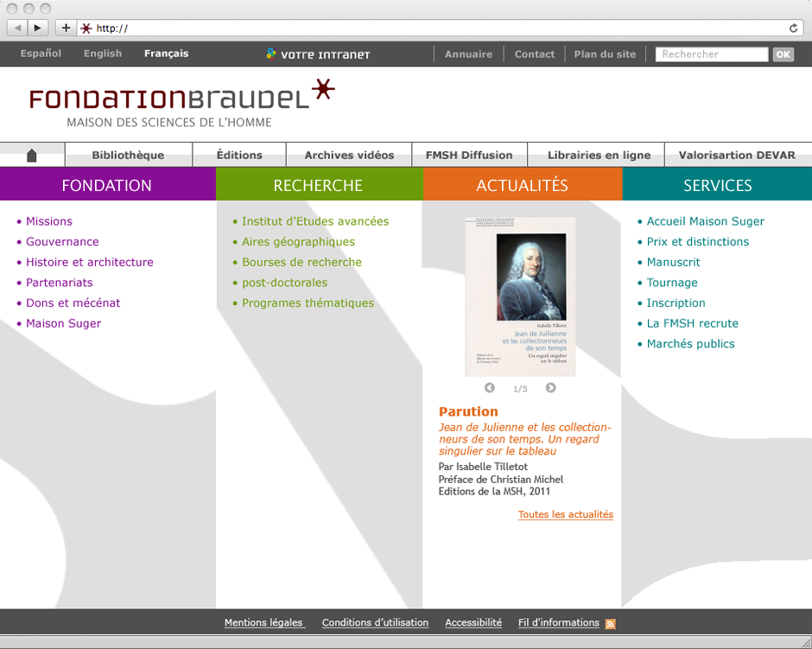812x649 pixels.
Task: Click the Rechercher search field
Action: 712,54
